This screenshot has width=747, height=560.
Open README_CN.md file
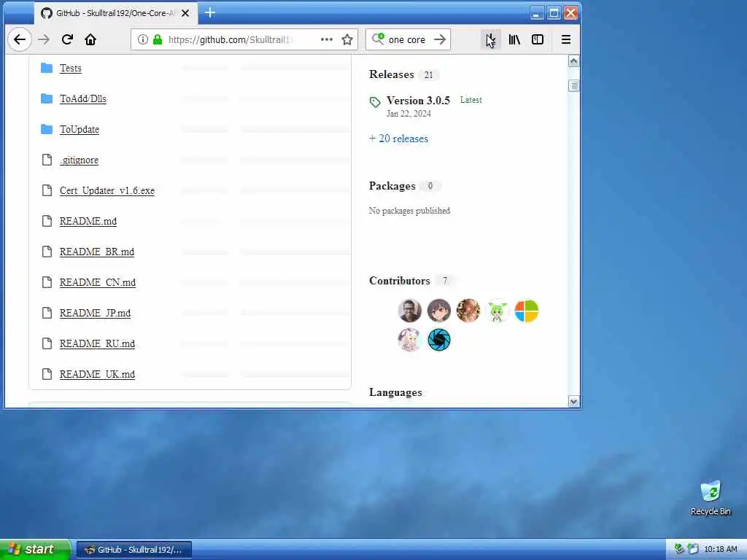click(x=98, y=282)
